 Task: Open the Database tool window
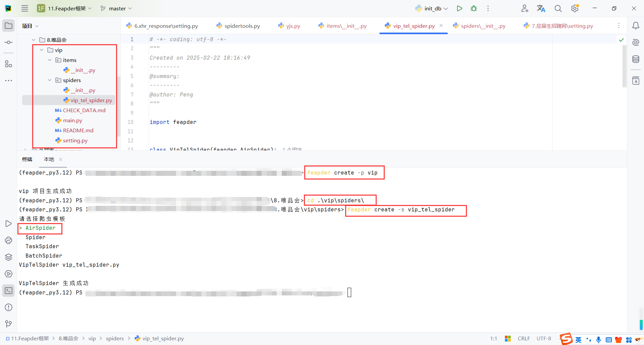[636, 59]
